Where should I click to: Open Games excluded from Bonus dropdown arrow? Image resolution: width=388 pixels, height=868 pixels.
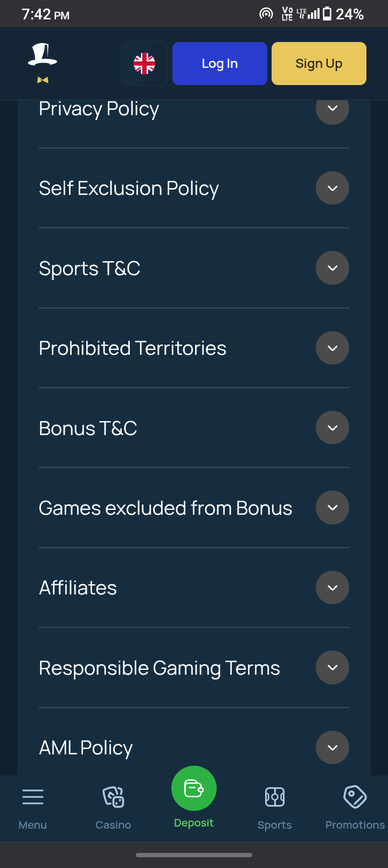point(332,507)
